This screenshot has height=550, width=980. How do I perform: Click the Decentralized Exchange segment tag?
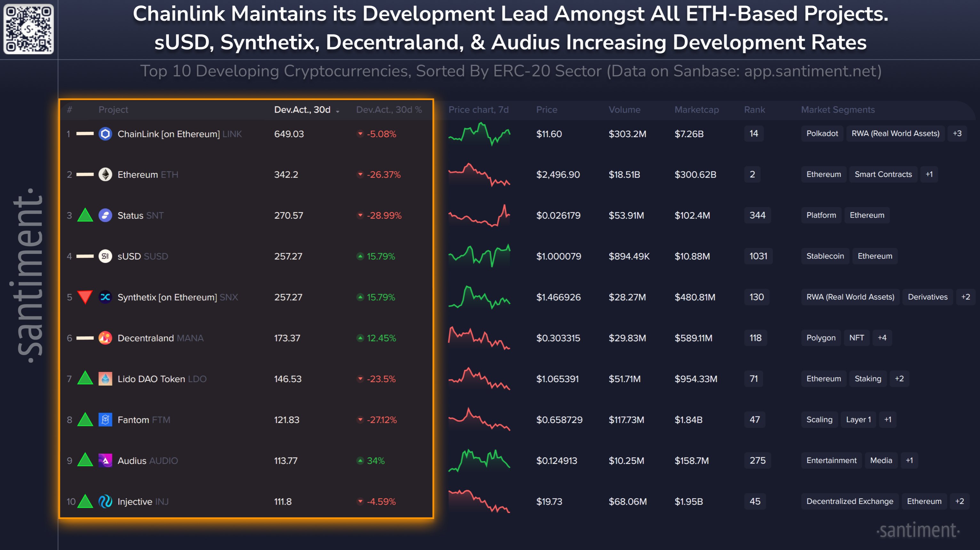click(x=849, y=501)
